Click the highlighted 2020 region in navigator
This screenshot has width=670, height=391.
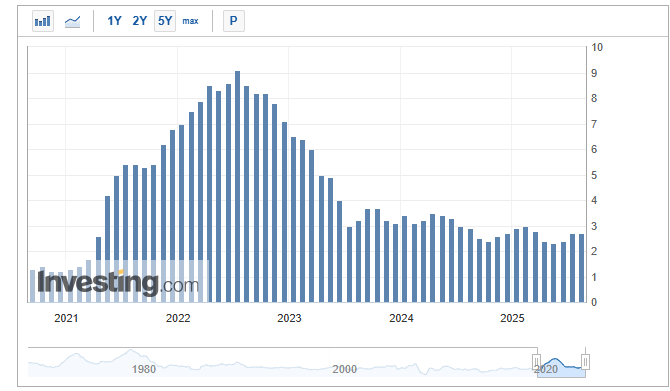(x=561, y=368)
